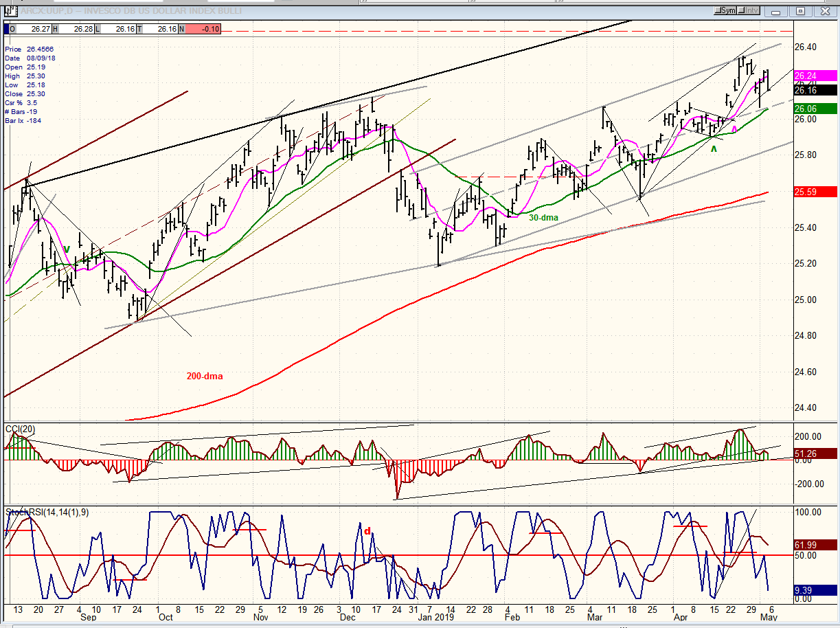Click the 51.26 CCI value tag
The image size is (840, 628).
point(815,453)
